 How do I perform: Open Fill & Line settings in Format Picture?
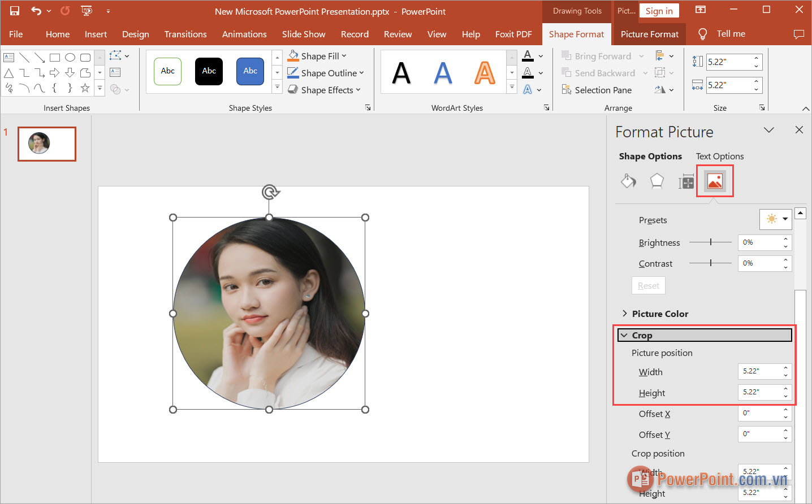(x=628, y=181)
